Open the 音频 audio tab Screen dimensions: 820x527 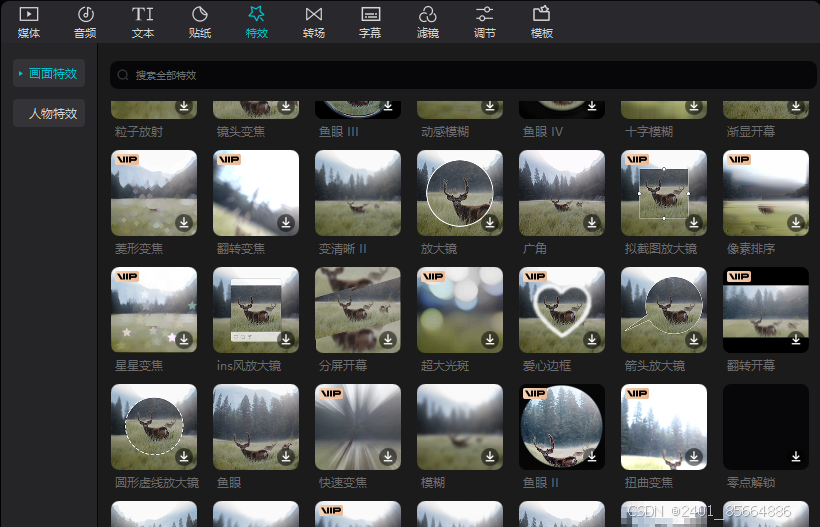click(x=85, y=22)
